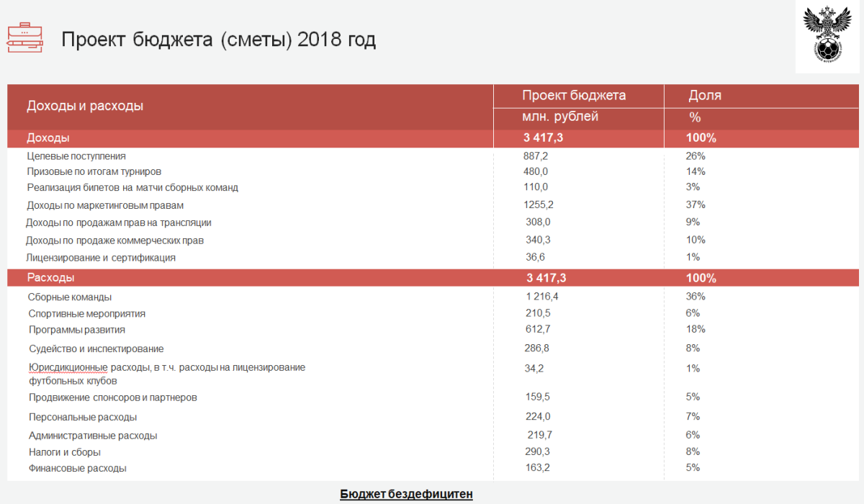Select 'Судейство и инспектирование'
This screenshot has width=864, height=504.
tap(96, 349)
